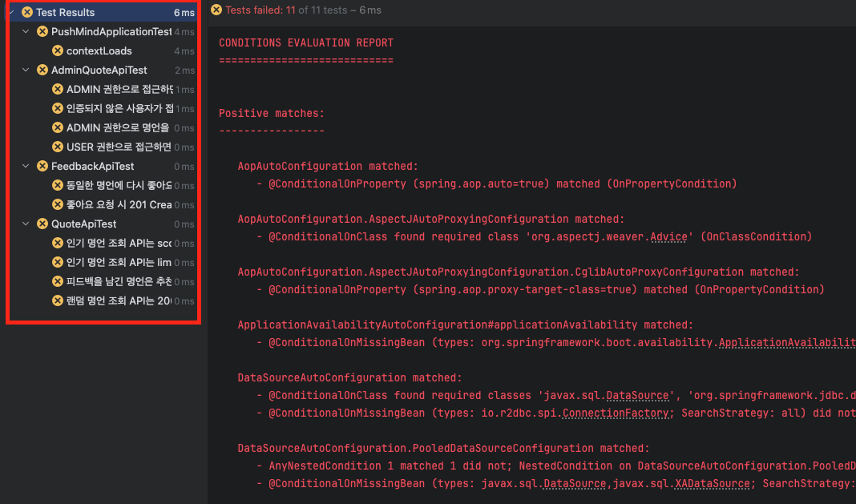Click failed icon of '동일한 명언에 다시 좋아요' test

click(x=58, y=185)
